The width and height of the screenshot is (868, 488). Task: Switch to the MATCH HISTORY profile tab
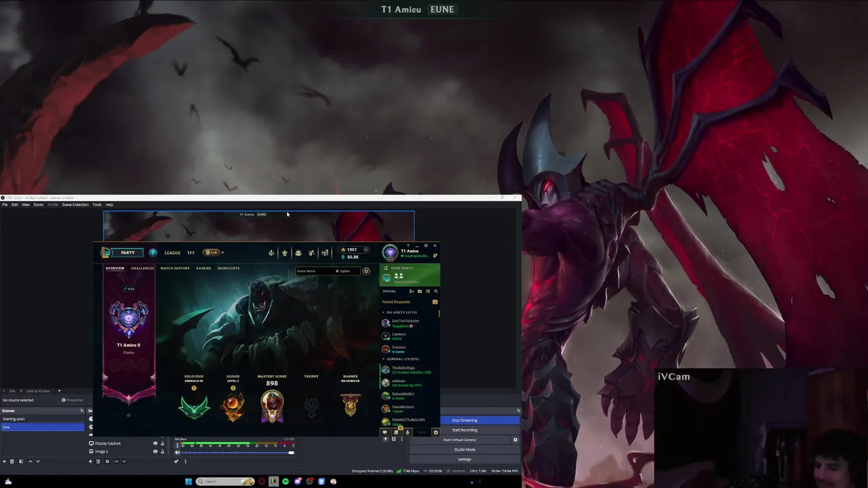175,268
